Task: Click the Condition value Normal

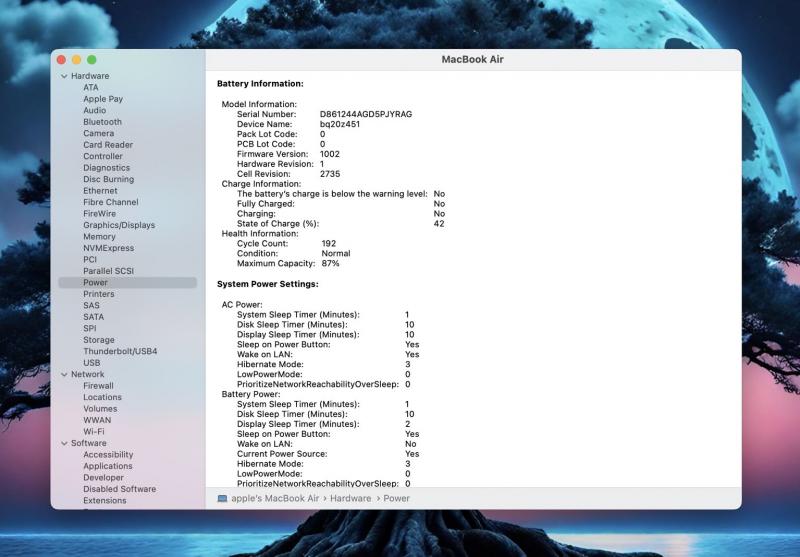Action: pos(336,254)
